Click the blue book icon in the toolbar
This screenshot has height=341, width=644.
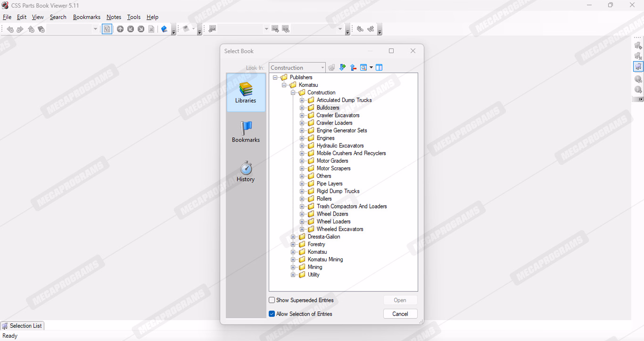[164, 29]
